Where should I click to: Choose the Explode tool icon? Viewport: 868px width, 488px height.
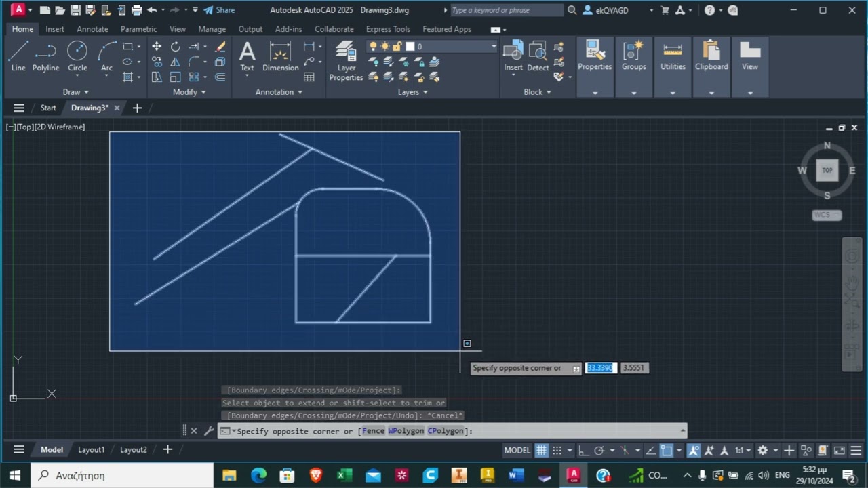(x=220, y=62)
